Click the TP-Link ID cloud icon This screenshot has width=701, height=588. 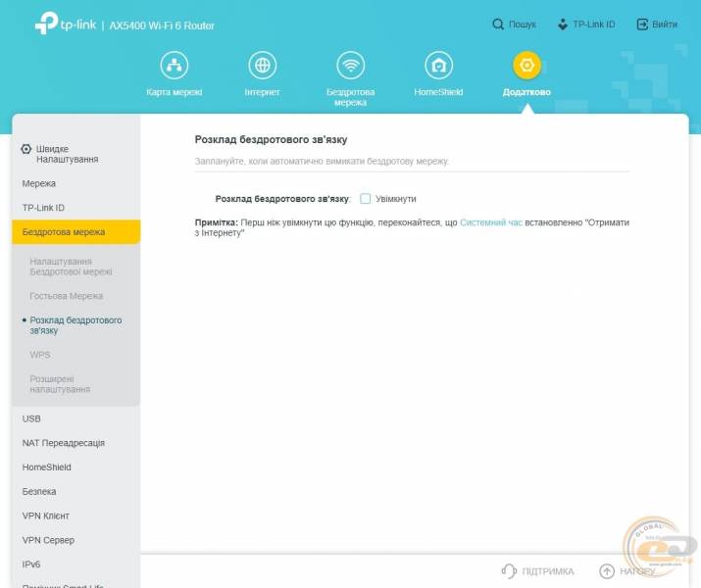563,24
